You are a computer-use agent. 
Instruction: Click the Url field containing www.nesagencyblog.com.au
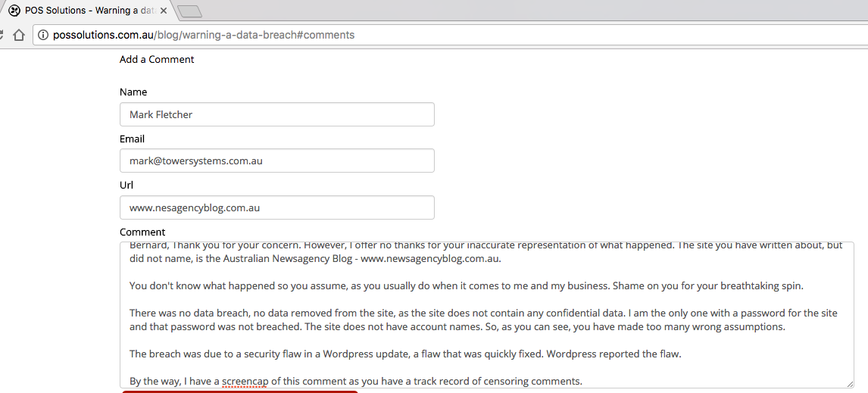[x=276, y=207]
